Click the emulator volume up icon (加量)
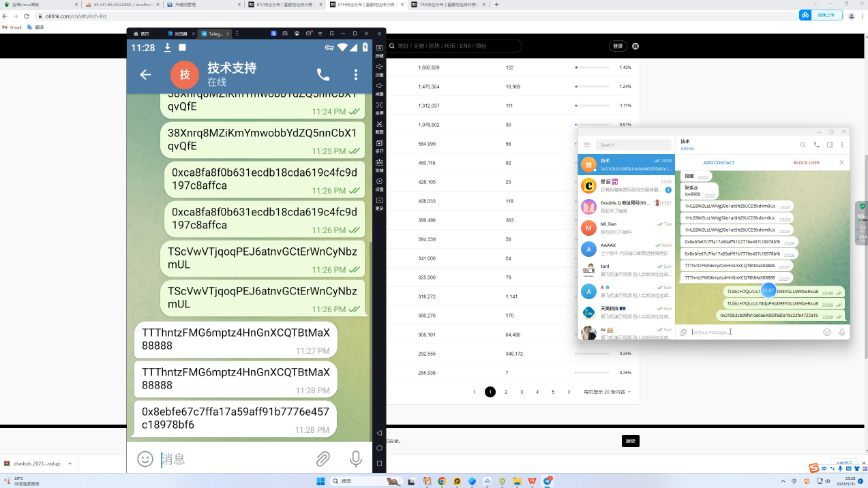 380,67
